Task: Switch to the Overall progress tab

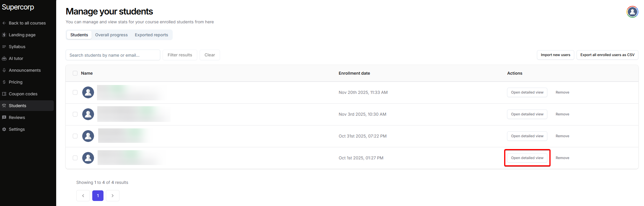Action: tap(111, 35)
